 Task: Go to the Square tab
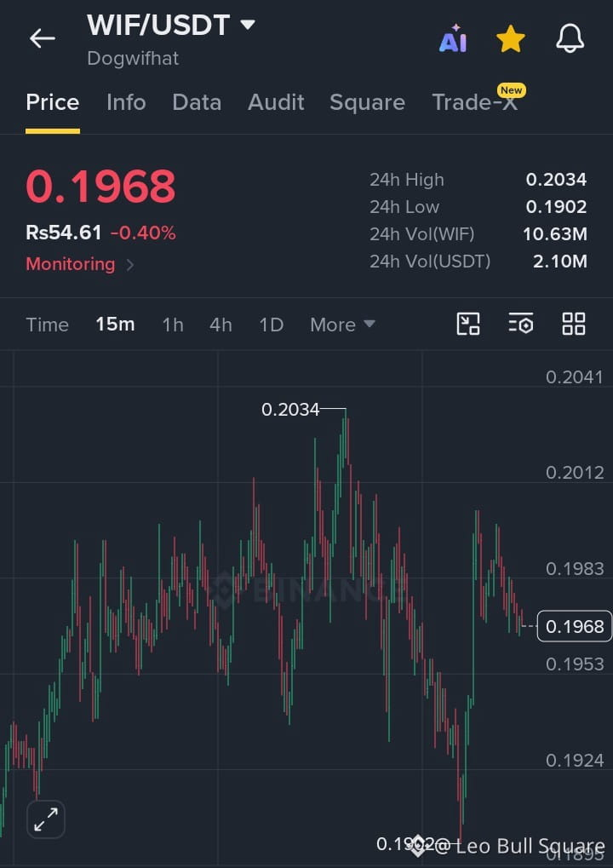367,102
